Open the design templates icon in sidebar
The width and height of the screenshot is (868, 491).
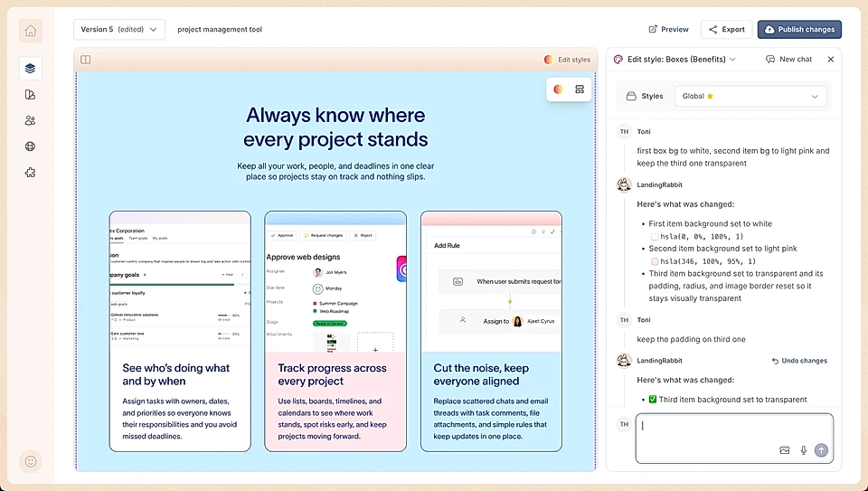click(x=31, y=95)
